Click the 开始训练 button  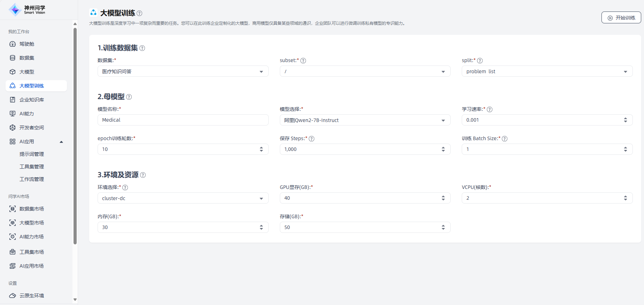click(x=621, y=18)
